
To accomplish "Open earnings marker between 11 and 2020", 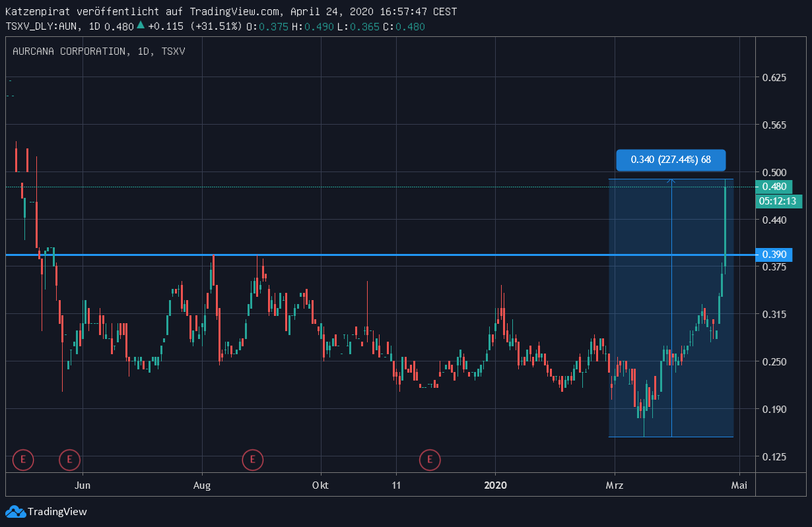I will (430, 459).
